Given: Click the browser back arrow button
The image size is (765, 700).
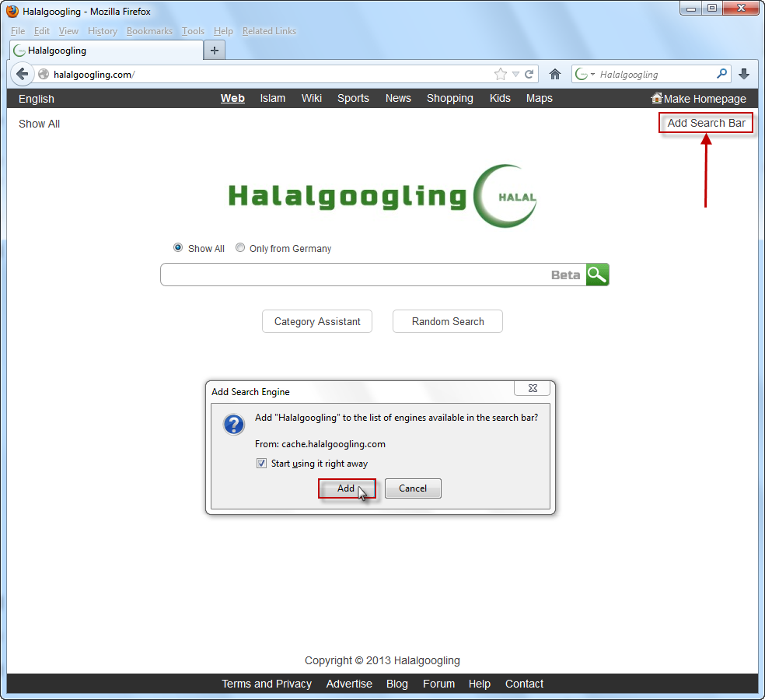Looking at the screenshot, I should [22, 74].
